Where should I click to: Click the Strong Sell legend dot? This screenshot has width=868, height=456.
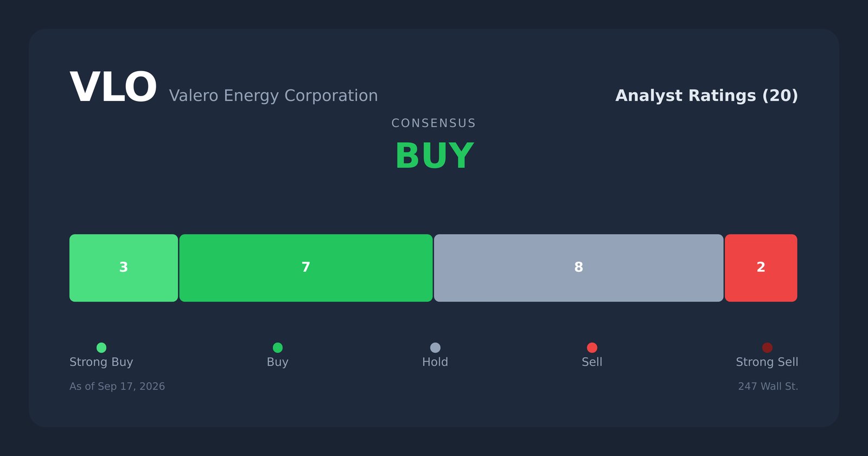point(767,347)
